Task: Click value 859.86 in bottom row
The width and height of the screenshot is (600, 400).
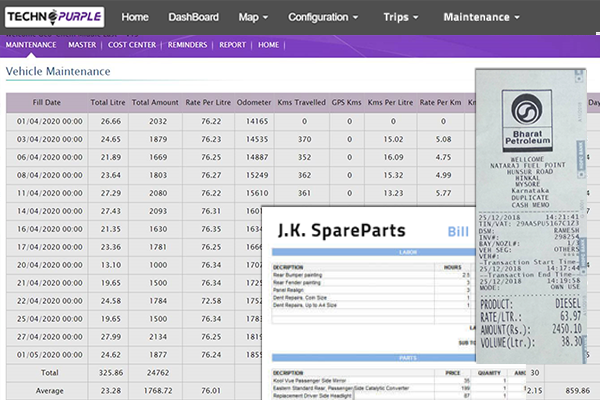Action: pyautogui.click(x=577, y=391)
